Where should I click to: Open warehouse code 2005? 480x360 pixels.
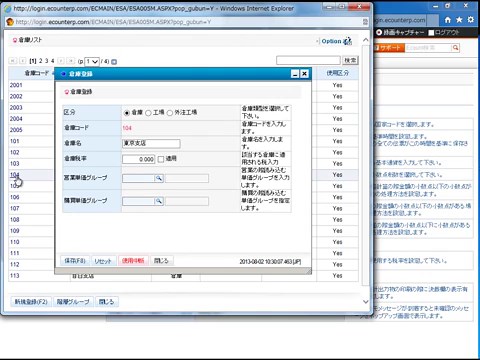point(16,130)
